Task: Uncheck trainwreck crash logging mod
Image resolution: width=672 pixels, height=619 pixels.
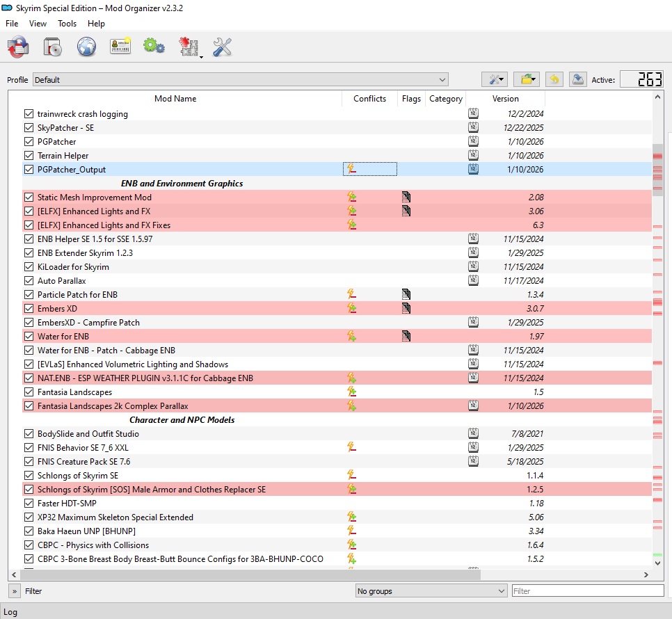Action: pos(29,114)
